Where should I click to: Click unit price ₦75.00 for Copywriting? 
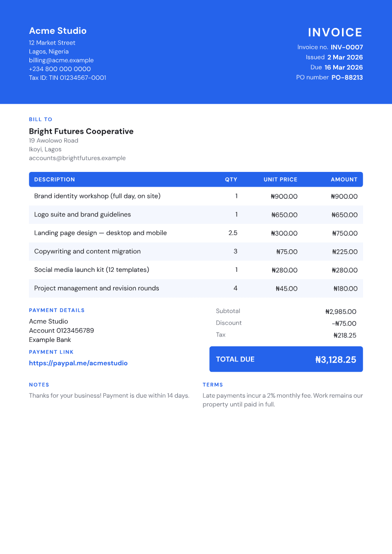tap(287, 252)
